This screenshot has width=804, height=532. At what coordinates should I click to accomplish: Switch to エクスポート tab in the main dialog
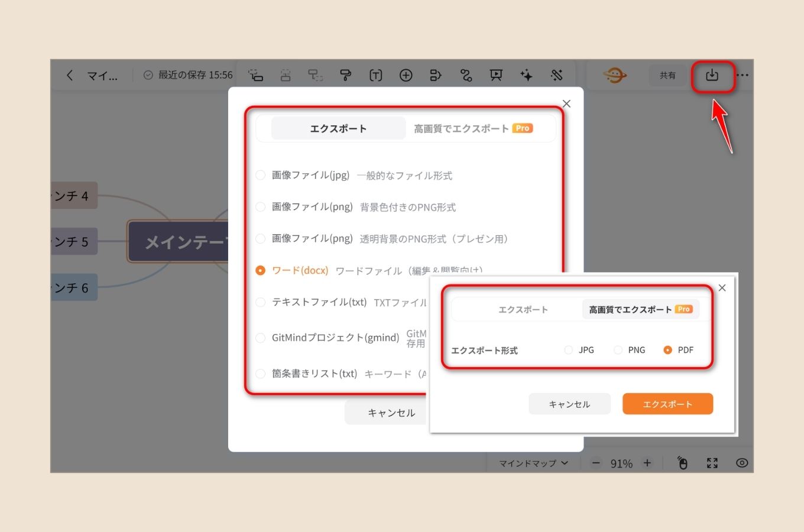338,128
